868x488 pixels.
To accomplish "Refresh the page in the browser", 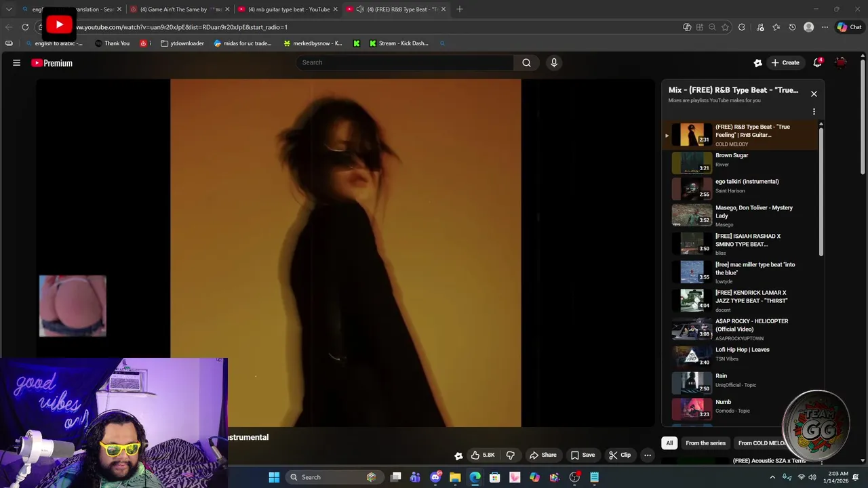I will click(x=25, y=27).
